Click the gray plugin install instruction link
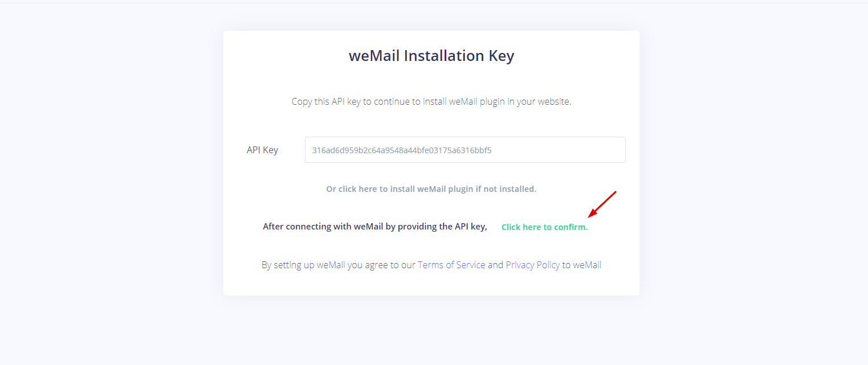 (431, 188)
